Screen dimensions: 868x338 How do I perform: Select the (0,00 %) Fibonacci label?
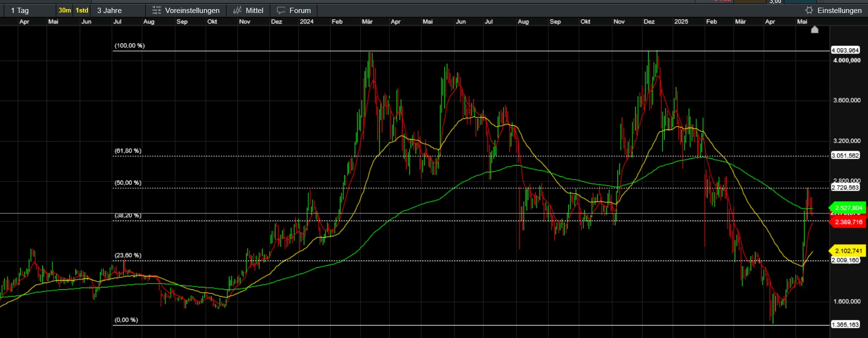point(126,320)
